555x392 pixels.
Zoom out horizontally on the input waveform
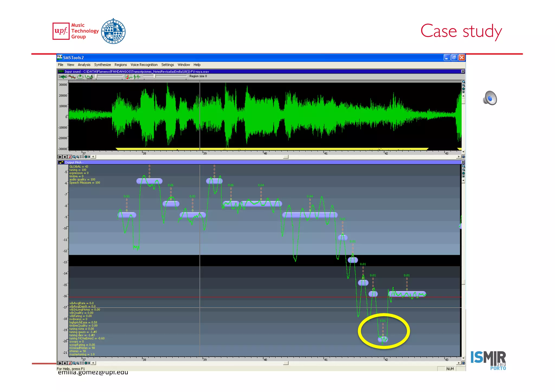pos(78,157)
